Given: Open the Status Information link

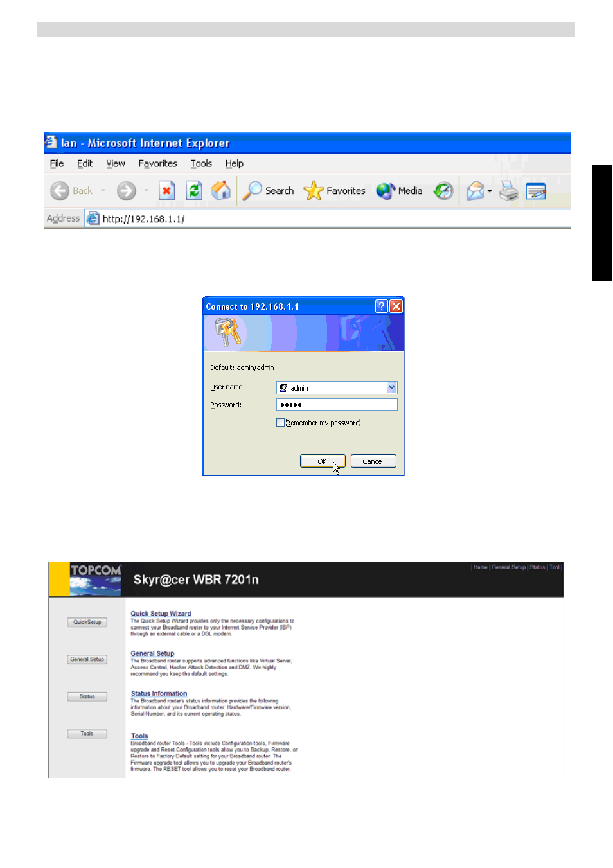Looking at the screenshot, I should click(x=159, y=694).
